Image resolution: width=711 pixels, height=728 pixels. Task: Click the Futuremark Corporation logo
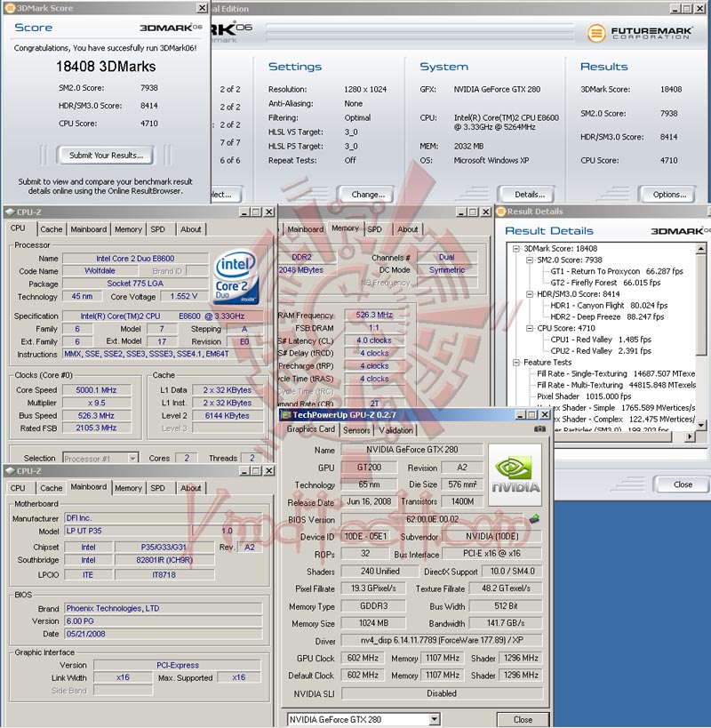pyautogui.click(x=640, y=33)
